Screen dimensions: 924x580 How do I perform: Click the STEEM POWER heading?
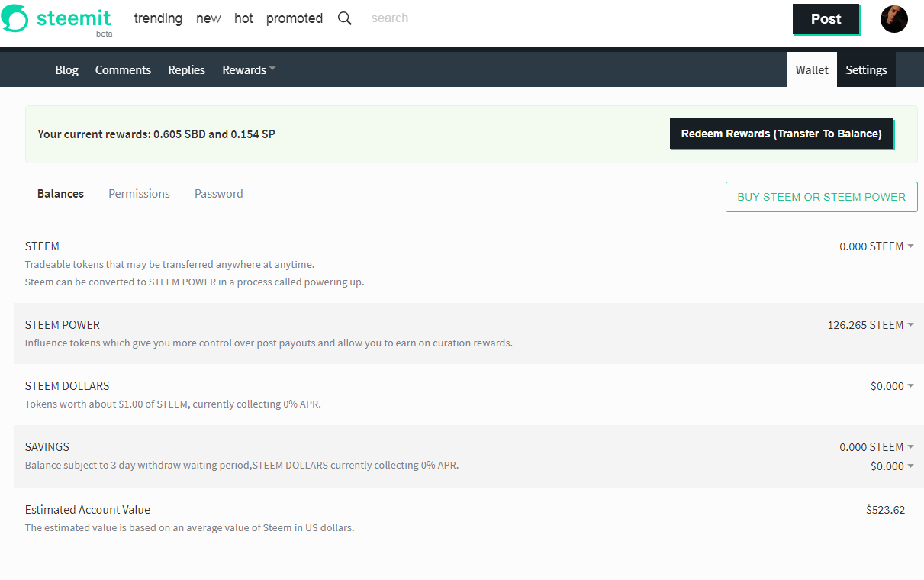[x=63, y=325]
